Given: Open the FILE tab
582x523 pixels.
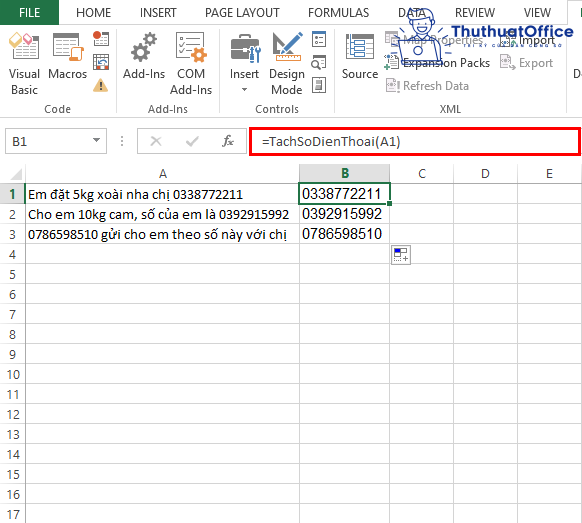Looking at the screenshot, I should tap(29, 13).
